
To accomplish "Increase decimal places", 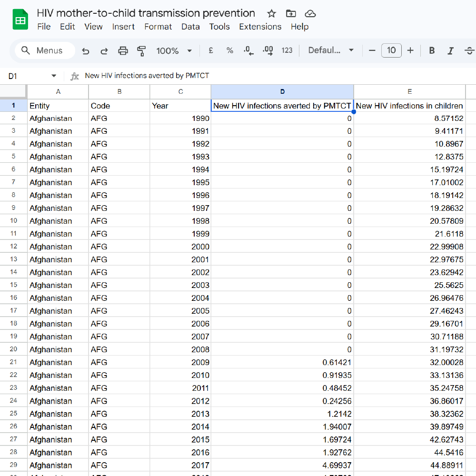I will [x=268, y=50].
